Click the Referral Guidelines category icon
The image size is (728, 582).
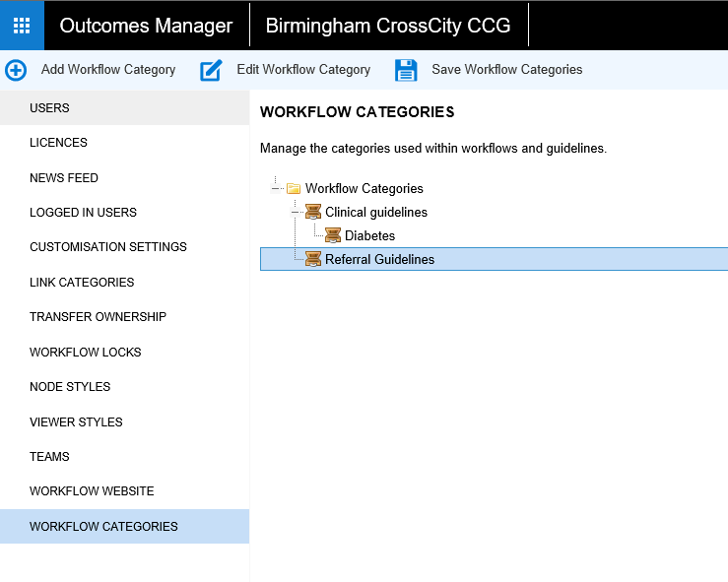point(313,260)
